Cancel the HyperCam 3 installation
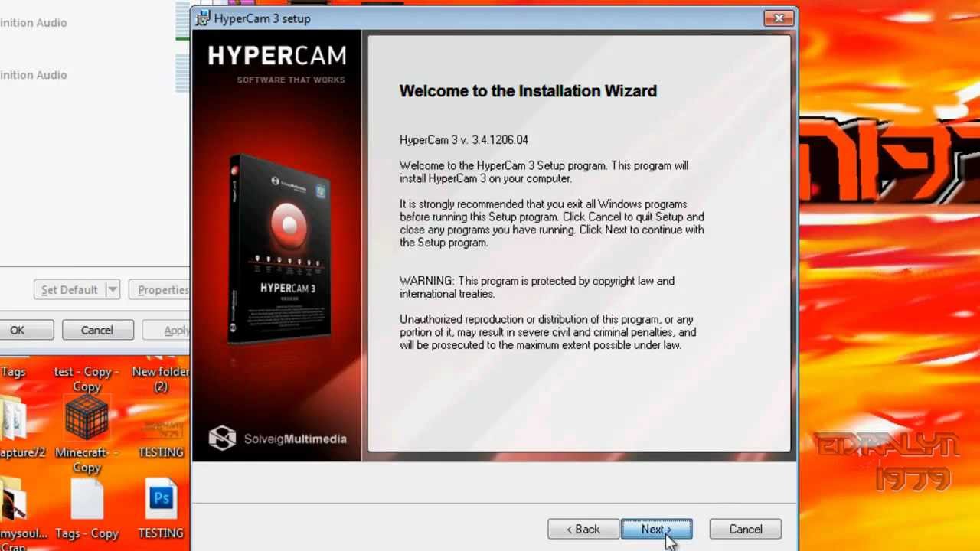The width and height of the screenshot is (980, 551). click(745, 530)
